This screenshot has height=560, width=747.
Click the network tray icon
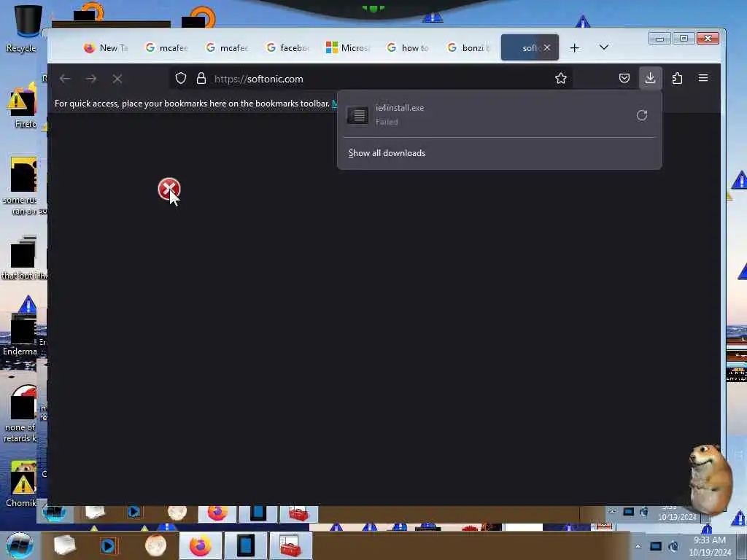(x=656, y=546)
